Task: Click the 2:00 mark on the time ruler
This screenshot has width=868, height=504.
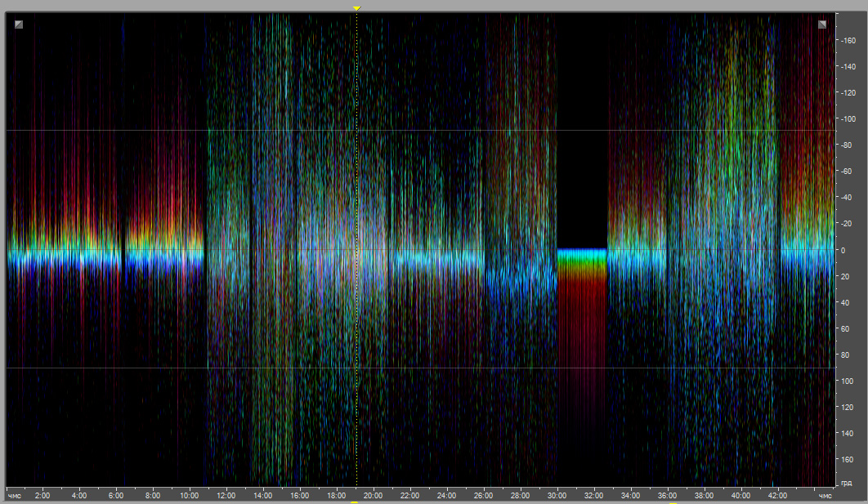Action: 43,495
